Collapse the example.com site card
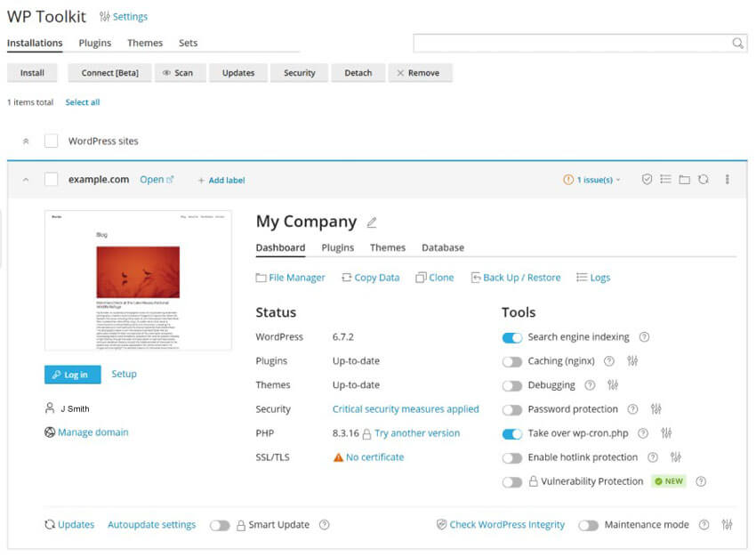Viewport: 756px width, 557px height. coord(26,179)
